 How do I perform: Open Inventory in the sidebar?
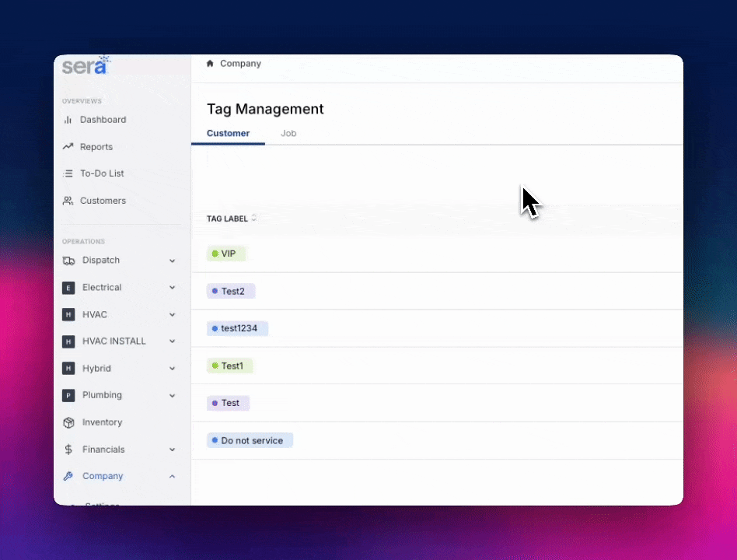102,422
